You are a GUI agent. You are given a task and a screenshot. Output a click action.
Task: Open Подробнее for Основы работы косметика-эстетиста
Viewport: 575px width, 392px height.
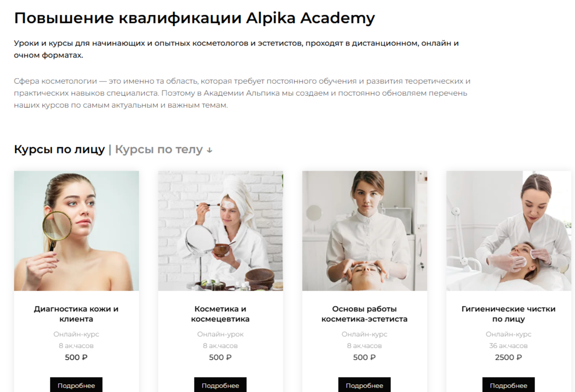pyautogui.click(x=365, y=385)
